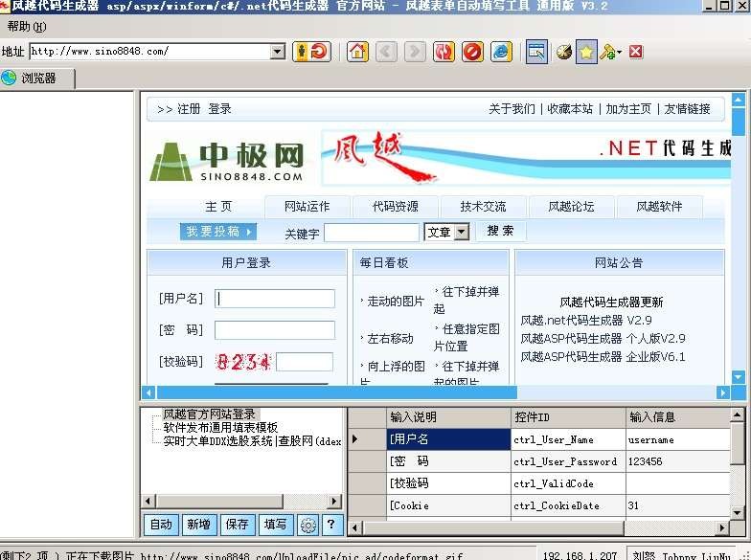Open the 登录 link
This screenshot has height=560, width=751.
click(x=220, y=109)
